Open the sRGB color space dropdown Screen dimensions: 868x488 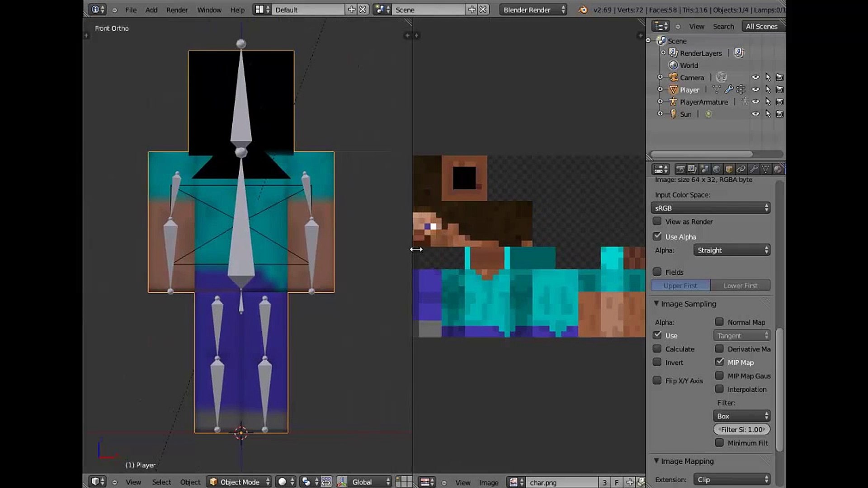710,208
